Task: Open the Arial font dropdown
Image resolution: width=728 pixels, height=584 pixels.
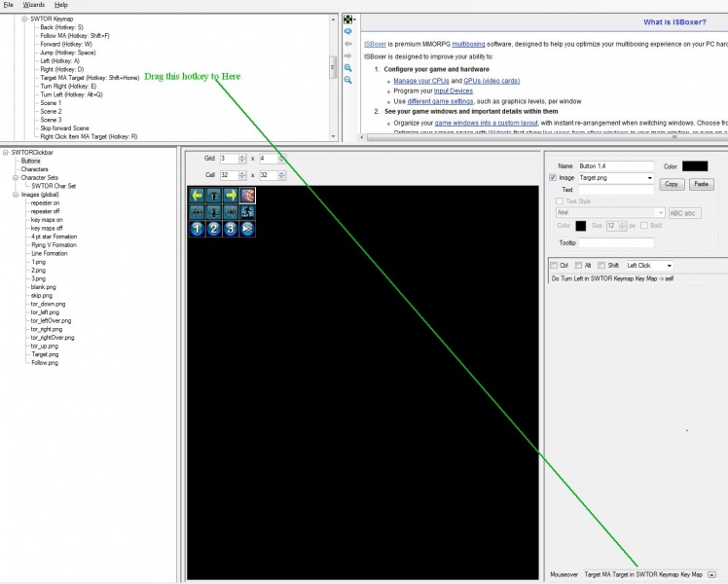Action: pyautogui.click(x=610, y=212)
